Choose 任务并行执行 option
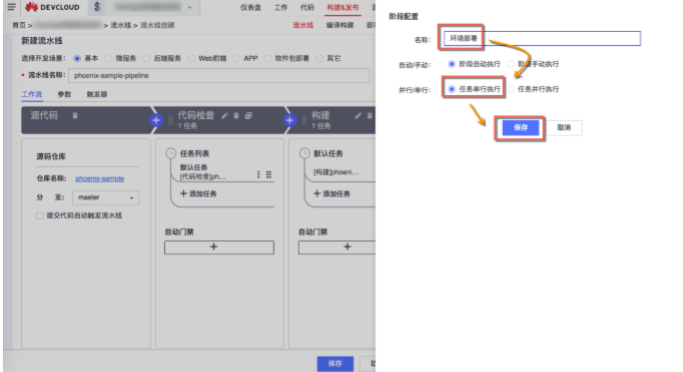Image resolution: width=683 pixels, height=372 pixels. pos(511,89)
